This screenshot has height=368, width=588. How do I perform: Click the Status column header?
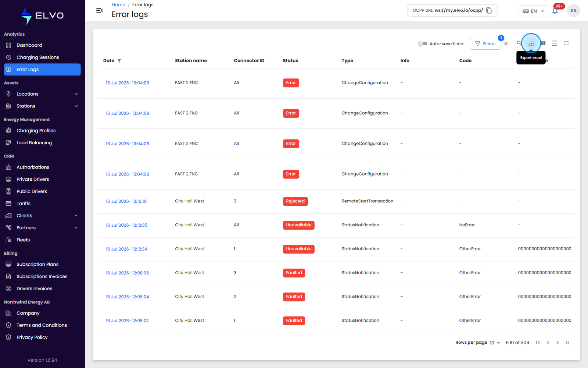coord(290,61)
